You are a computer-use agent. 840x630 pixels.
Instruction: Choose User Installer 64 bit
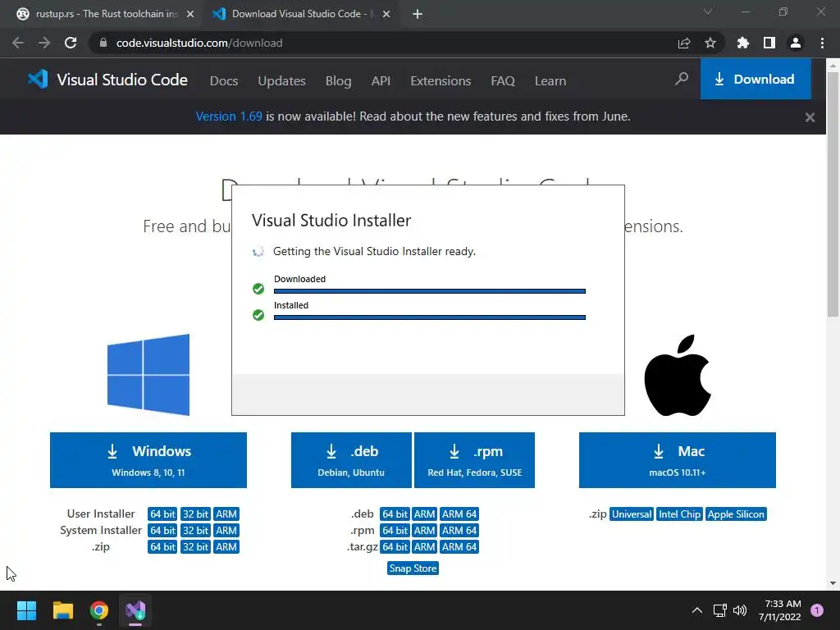click(162, 514)
